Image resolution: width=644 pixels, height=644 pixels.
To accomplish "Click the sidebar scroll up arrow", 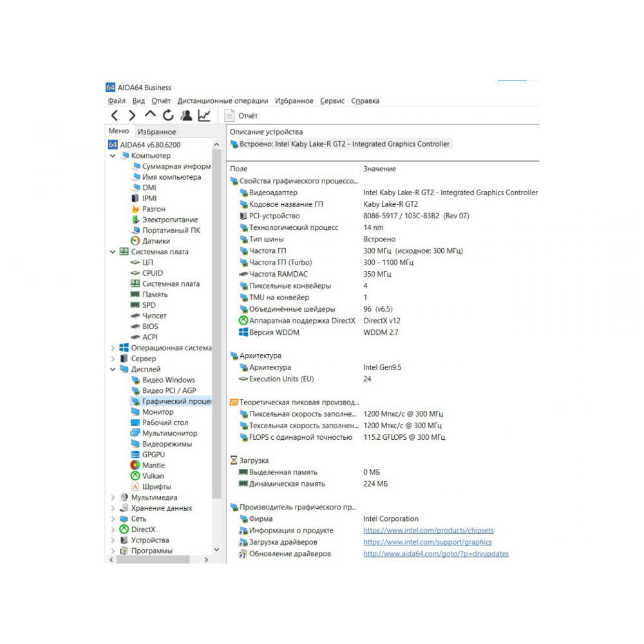I will 216,144.
